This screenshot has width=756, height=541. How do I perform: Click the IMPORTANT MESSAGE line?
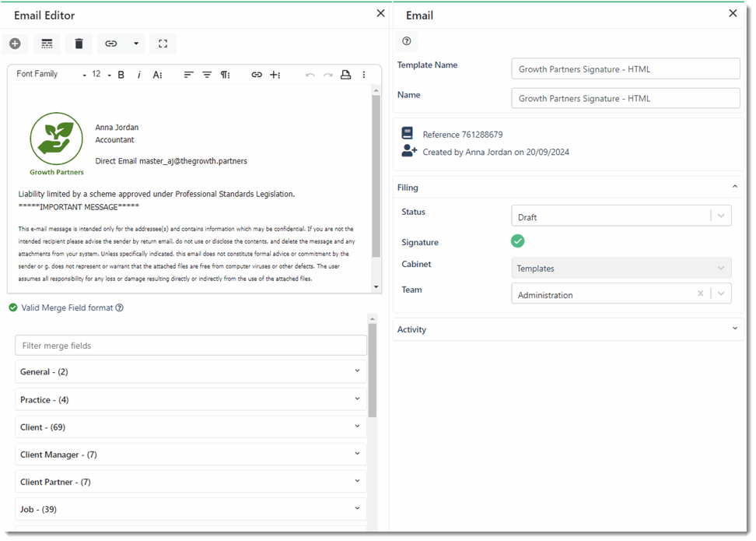point(79,207)
